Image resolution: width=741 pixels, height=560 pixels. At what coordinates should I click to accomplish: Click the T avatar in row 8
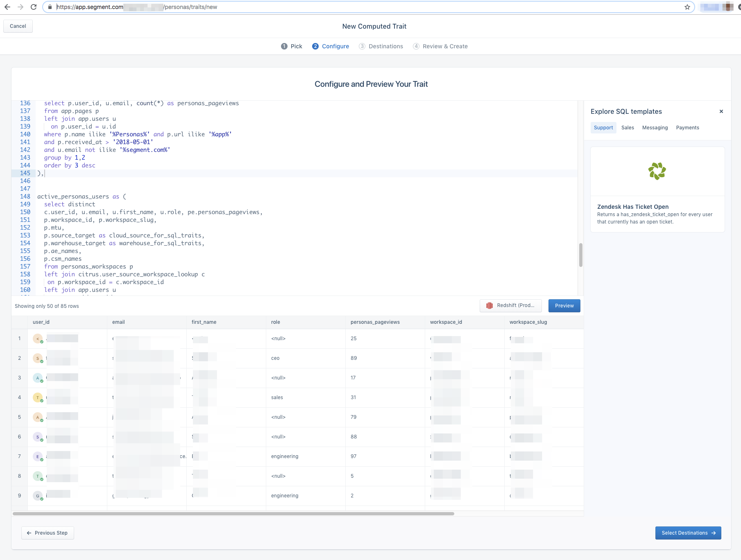click(38, 476)
